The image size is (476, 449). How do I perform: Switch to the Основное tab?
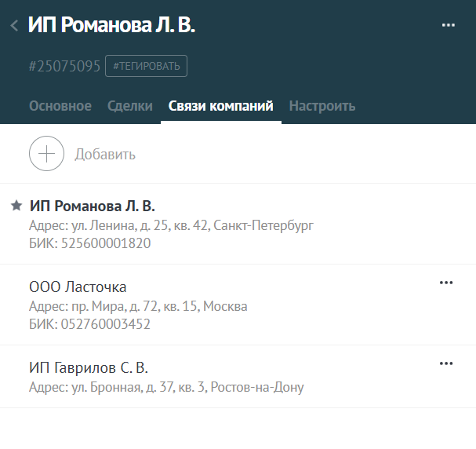pos(60,106)
